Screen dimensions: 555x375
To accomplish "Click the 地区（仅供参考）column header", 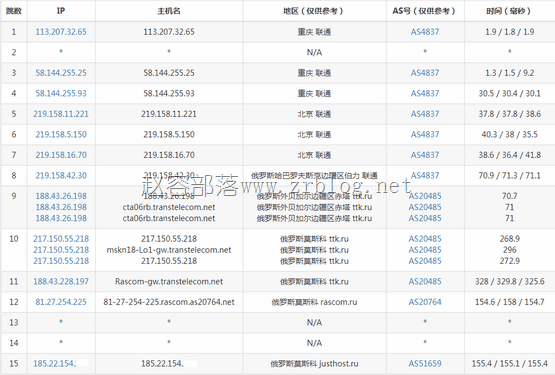I will [314, 11].
